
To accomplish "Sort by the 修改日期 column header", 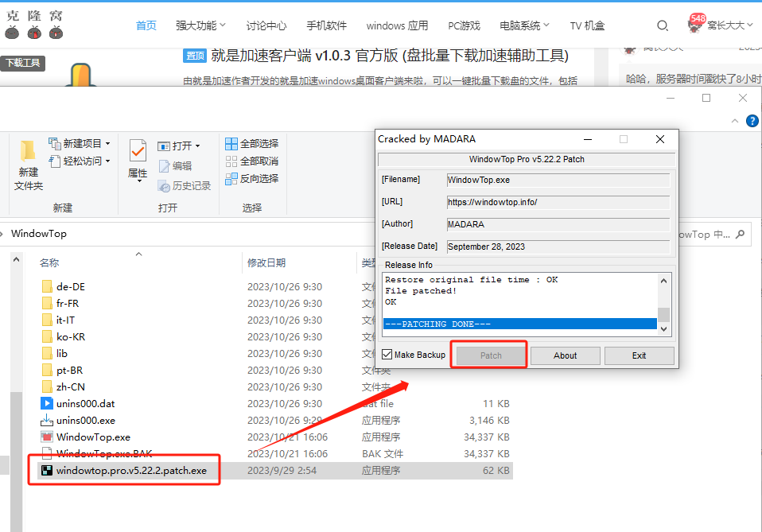I will click(x=266, y=263).
